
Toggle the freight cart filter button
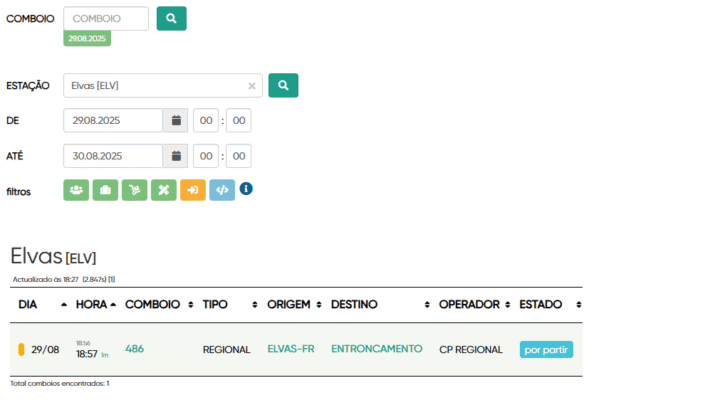click(134, 190)
